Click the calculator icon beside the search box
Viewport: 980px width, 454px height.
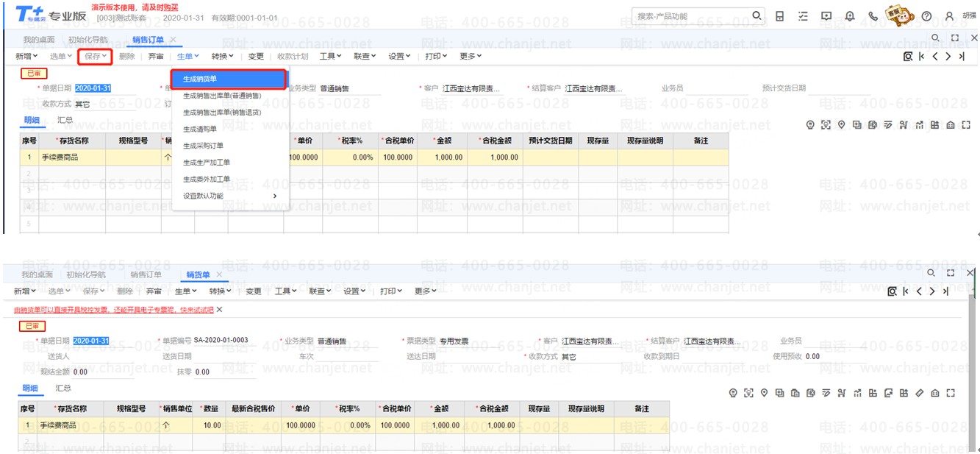tap(780, 16)
